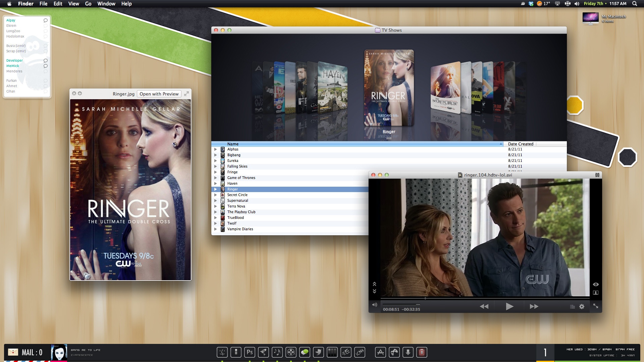The height and width of the screenshot is (362, 644).
Task: Toggle the portrait icon in video player
Action: 596,293
